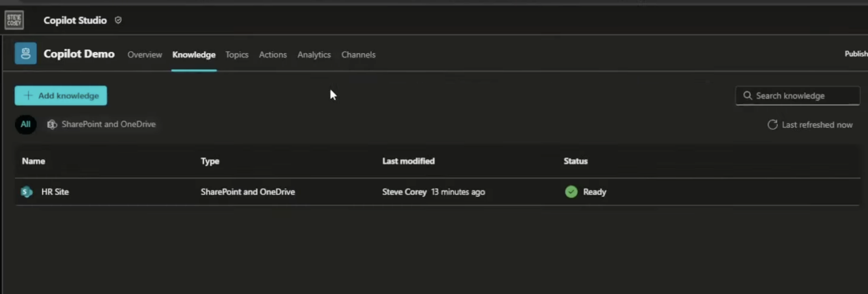Open the Topics tab

point(236,55)
